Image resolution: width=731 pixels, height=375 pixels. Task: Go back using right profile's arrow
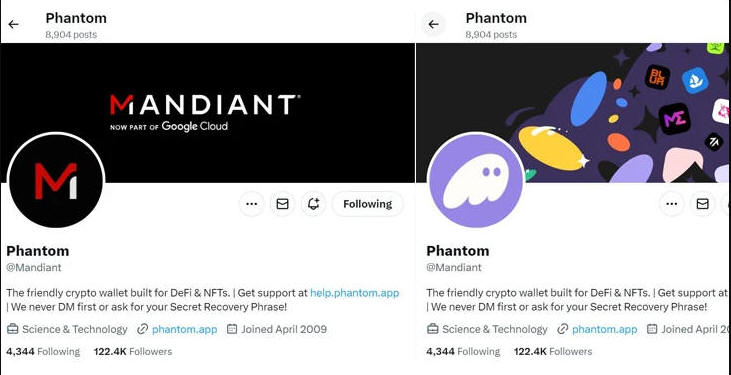434,24
